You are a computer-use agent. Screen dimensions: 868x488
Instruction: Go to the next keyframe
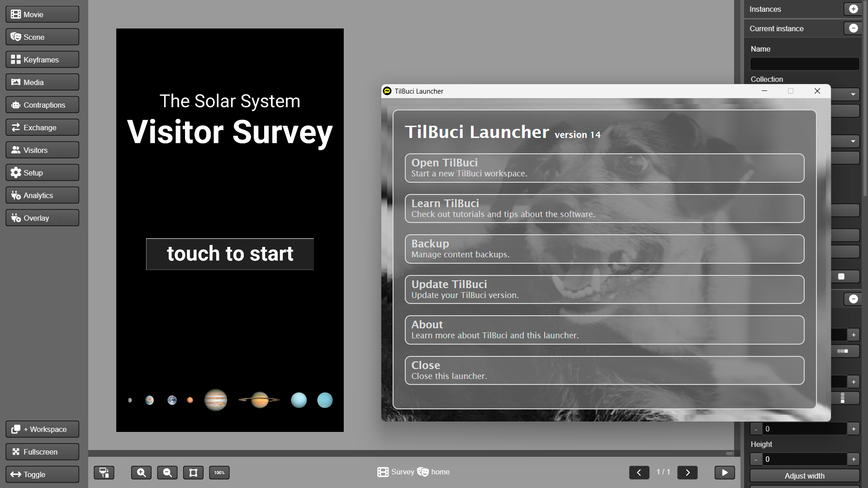point(688,473)
